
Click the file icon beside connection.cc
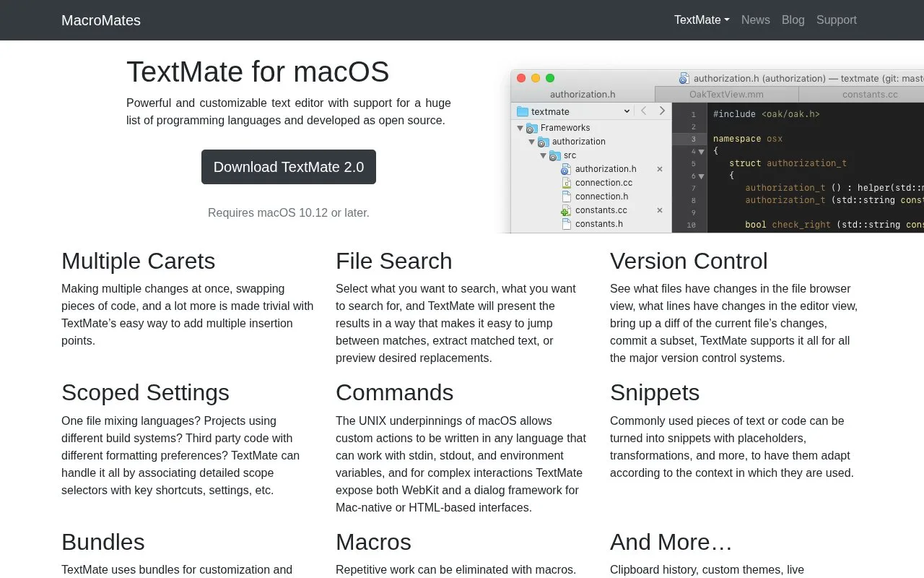[567, 183]
